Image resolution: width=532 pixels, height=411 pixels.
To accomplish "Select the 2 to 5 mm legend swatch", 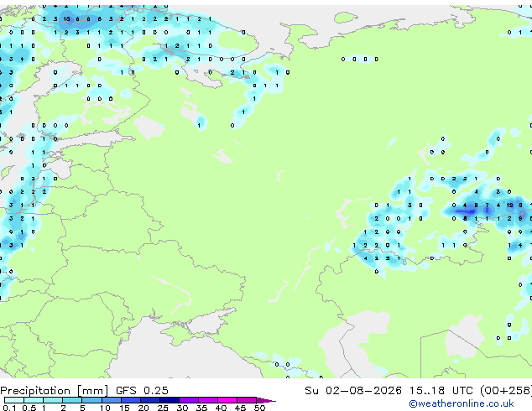I will tap(72, 400).
